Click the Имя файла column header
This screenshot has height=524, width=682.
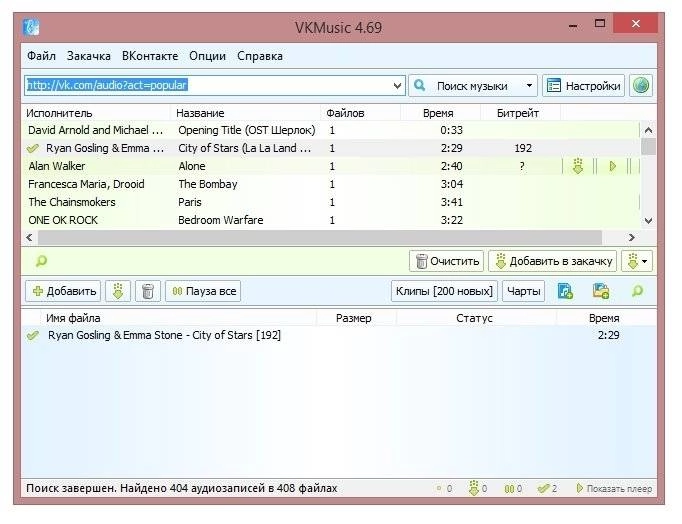[x=73, y=318]
